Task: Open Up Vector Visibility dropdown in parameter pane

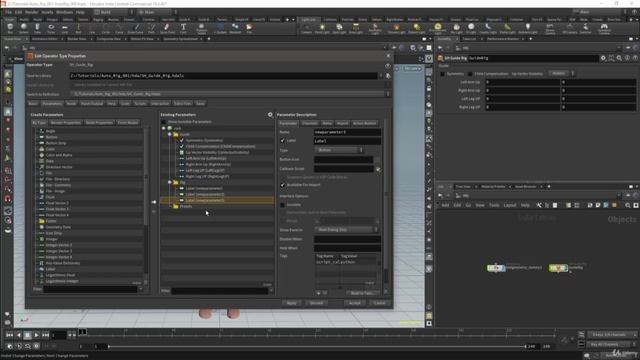Action: [x=561, y=73]
